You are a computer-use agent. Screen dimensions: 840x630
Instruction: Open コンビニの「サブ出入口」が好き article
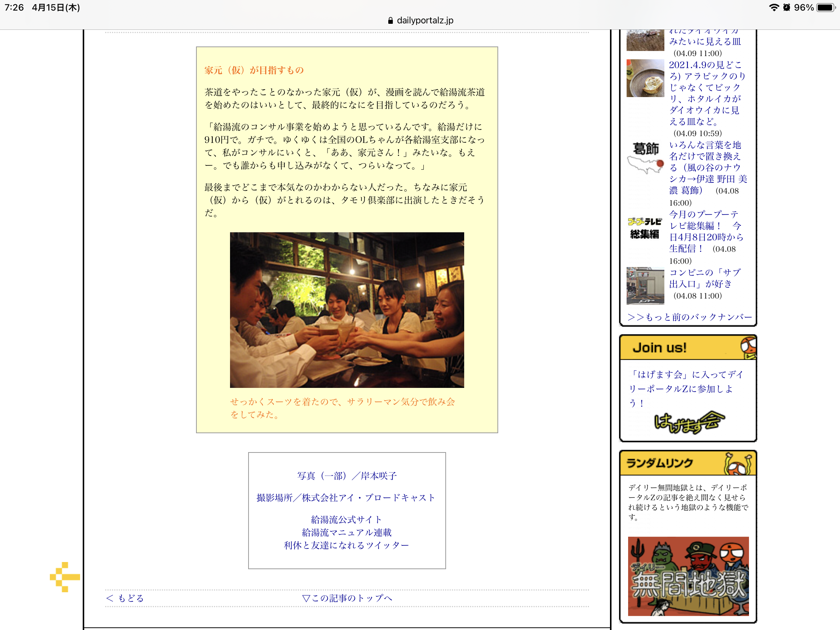(x=705, y=278)
